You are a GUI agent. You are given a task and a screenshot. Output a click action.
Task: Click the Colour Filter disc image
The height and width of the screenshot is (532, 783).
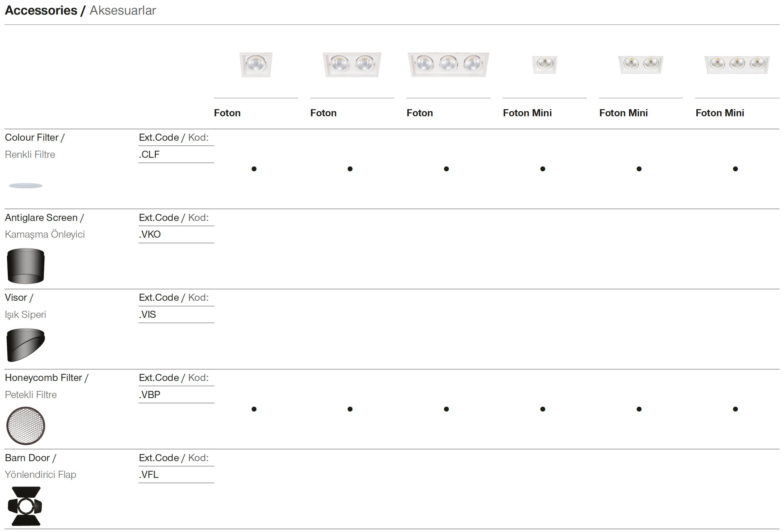point(25,185)
